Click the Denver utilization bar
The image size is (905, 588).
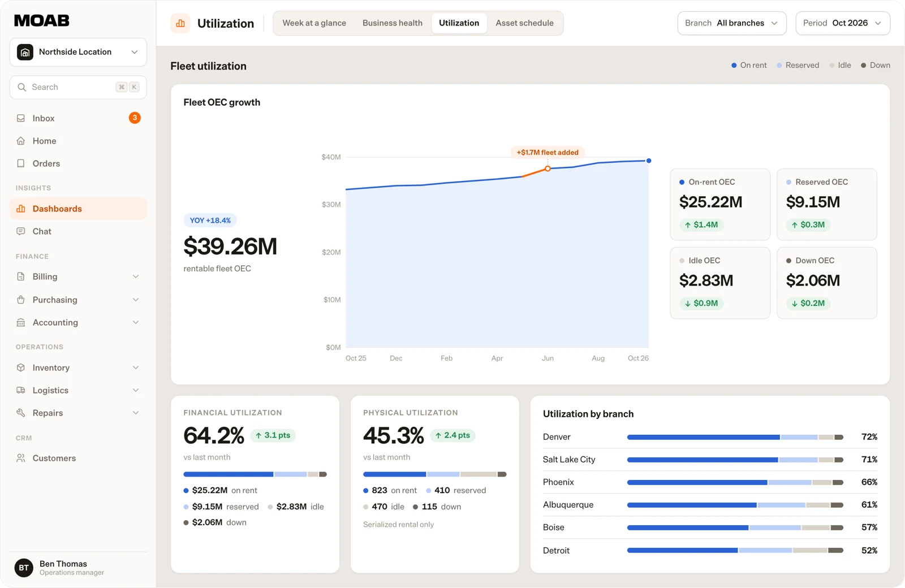tap(735, 437)
